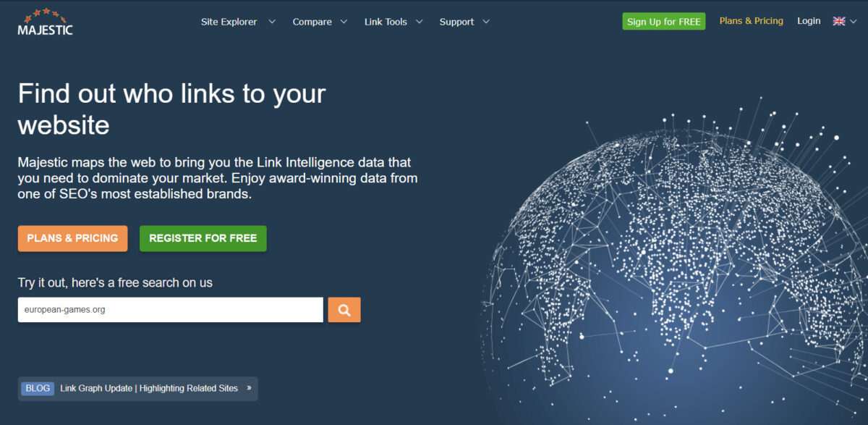Expand the Site Explorer chevron arrow
Screen dimensions: 868x425
coord(272,22)
